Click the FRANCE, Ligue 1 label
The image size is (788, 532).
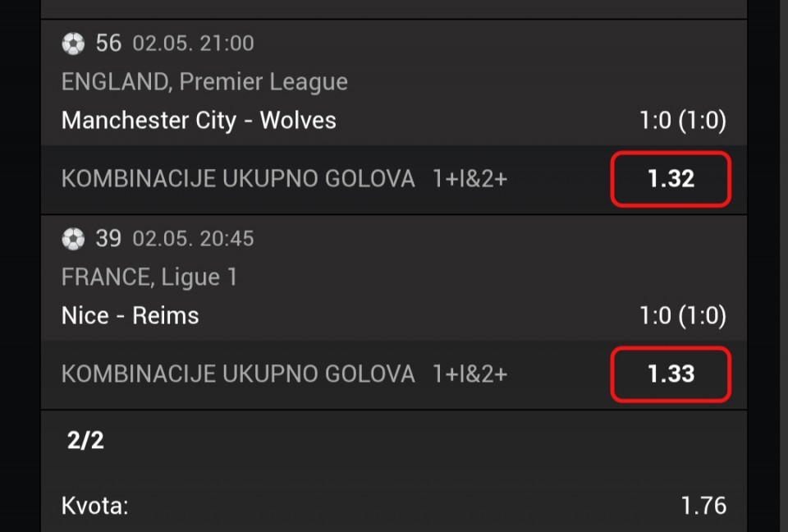(x=149, y=277)
